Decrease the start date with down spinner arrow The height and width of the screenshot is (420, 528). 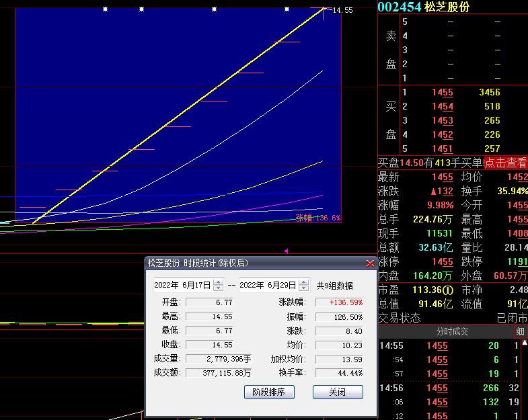[218, 288]
